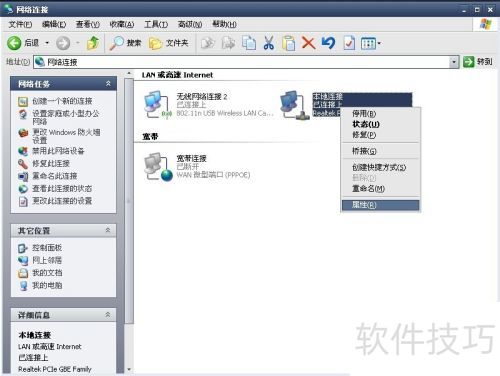
Task: Click the sidebar scroll up arrow
Action: pyautogui.click(x=129, y=73)
